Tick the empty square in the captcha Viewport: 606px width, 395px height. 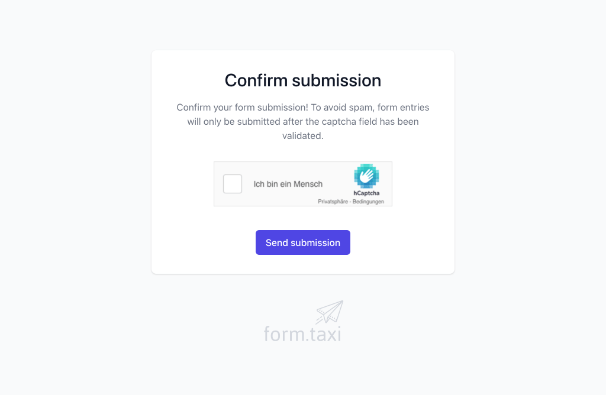pyautogui.click(x=232, y=184)
